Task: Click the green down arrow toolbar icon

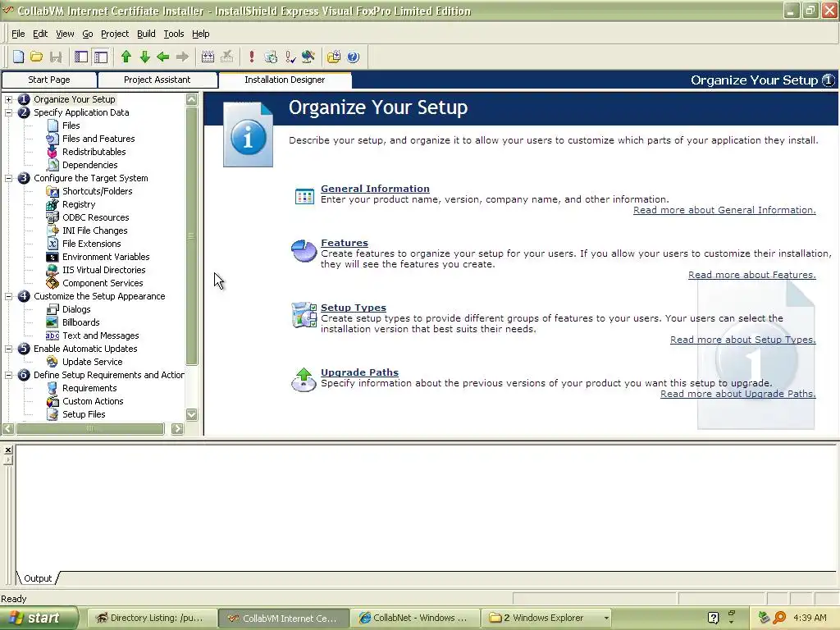Action: point(144,57)
